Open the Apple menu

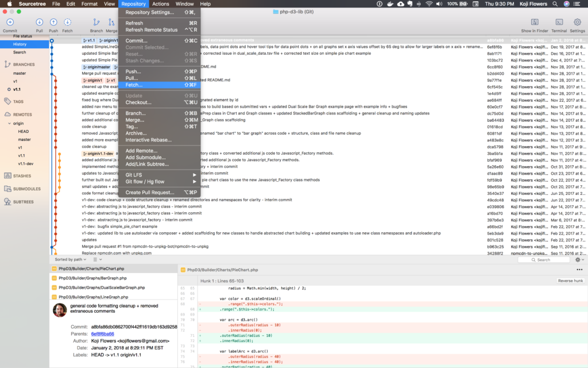click(x=9, y=4)
